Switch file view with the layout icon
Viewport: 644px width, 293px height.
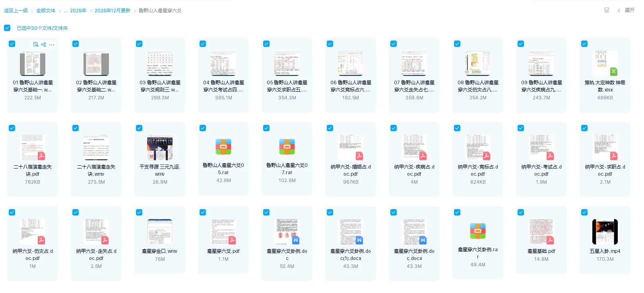[607, 10]
